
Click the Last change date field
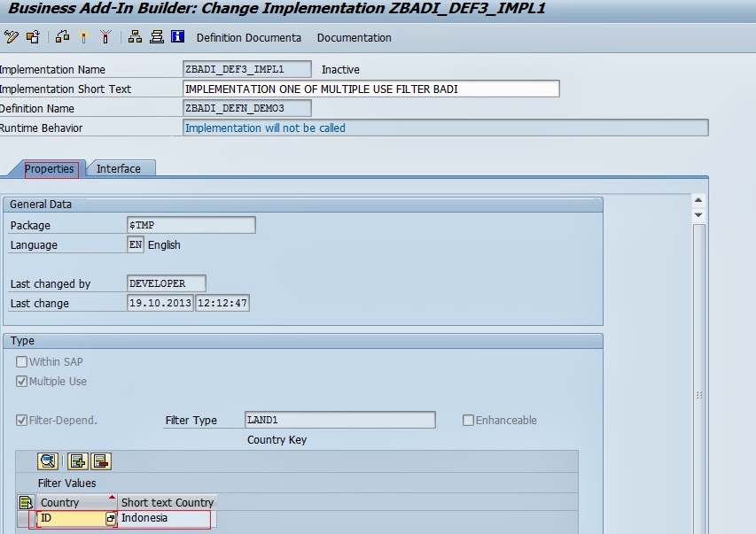(x=160, y=303)
